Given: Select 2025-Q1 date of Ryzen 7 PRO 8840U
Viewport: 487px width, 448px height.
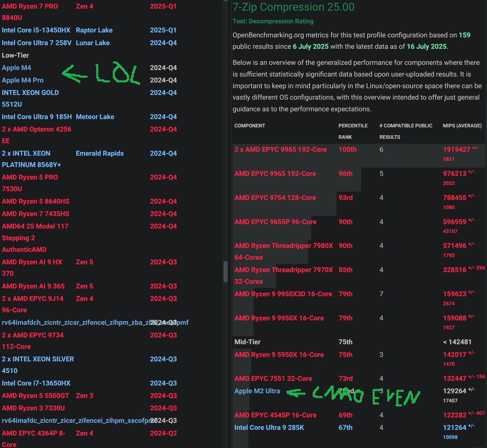Looking at the screenshot, I should 163,6.
